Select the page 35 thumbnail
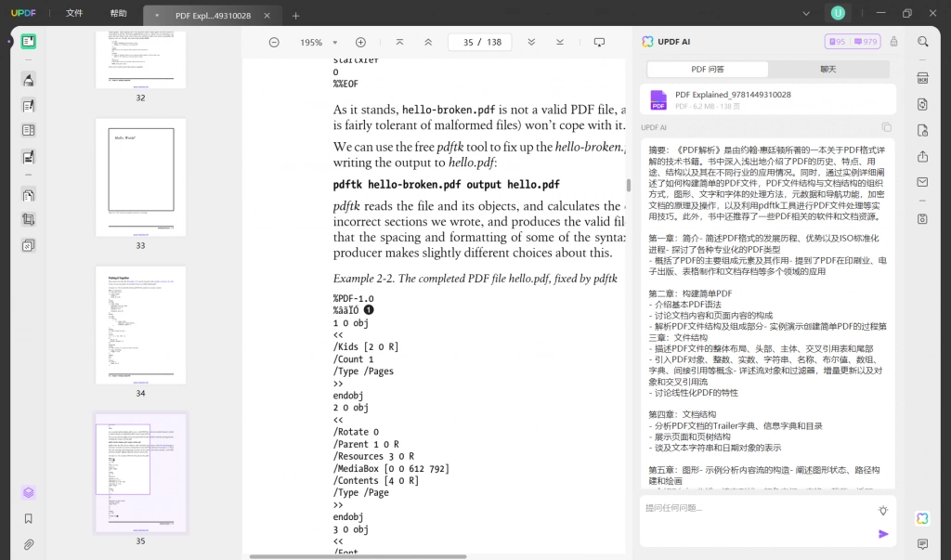 141,474
